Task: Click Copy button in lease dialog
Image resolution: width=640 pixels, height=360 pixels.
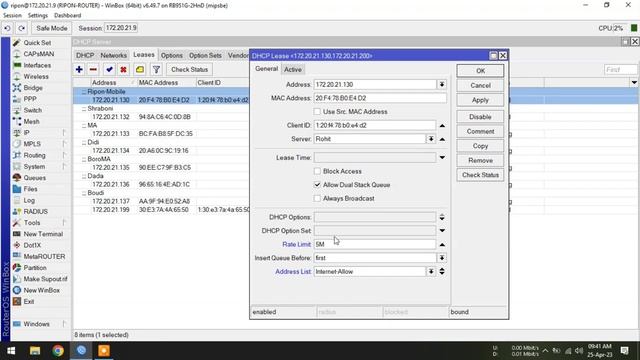Action: [x=480, y=146]
